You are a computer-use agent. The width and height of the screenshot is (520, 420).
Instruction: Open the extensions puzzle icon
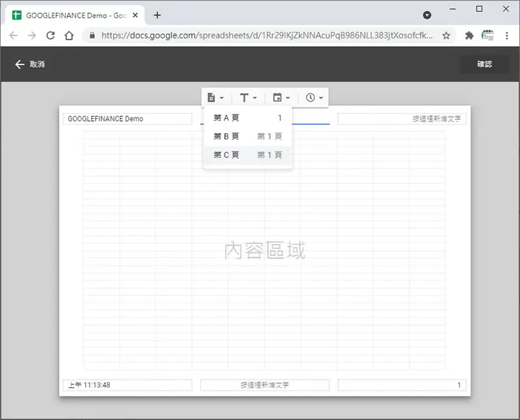[x=469, y=36]
